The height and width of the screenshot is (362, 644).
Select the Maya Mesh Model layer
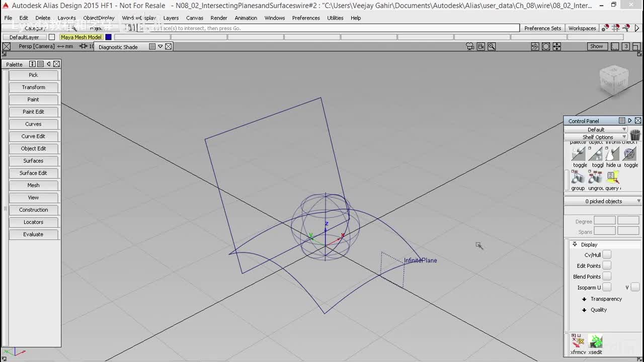(81, 37)
